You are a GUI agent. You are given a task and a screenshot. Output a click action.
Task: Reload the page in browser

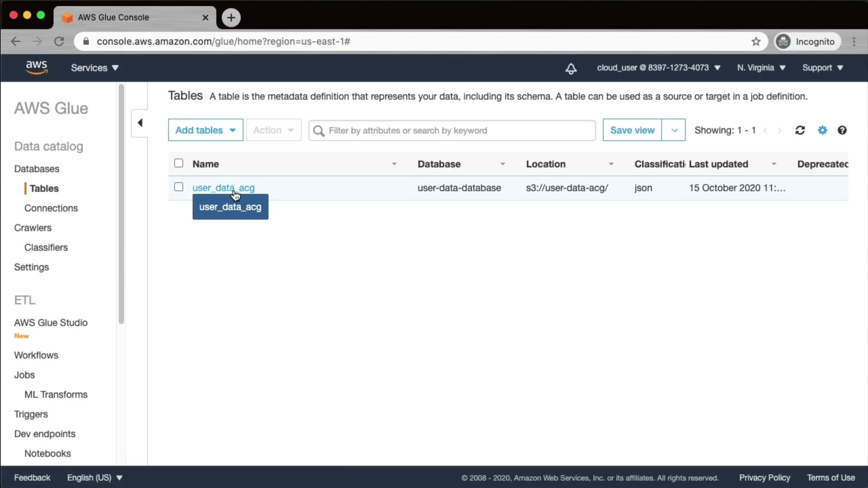point(59,42)
